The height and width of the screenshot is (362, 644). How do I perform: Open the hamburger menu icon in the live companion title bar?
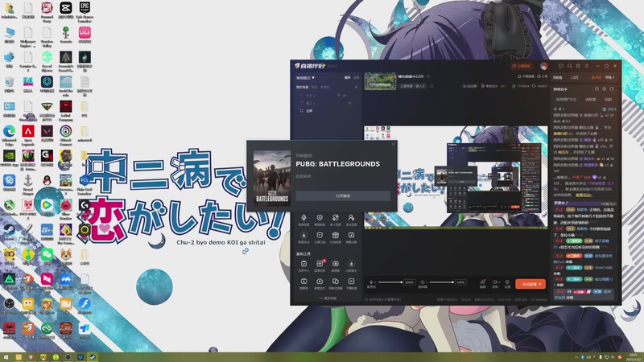(587, 66)
